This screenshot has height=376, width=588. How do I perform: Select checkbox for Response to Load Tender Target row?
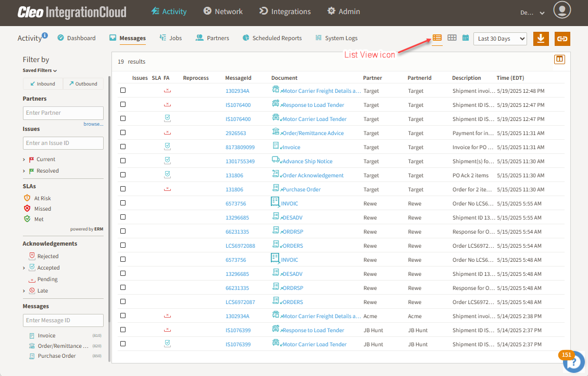coord(122,104)
